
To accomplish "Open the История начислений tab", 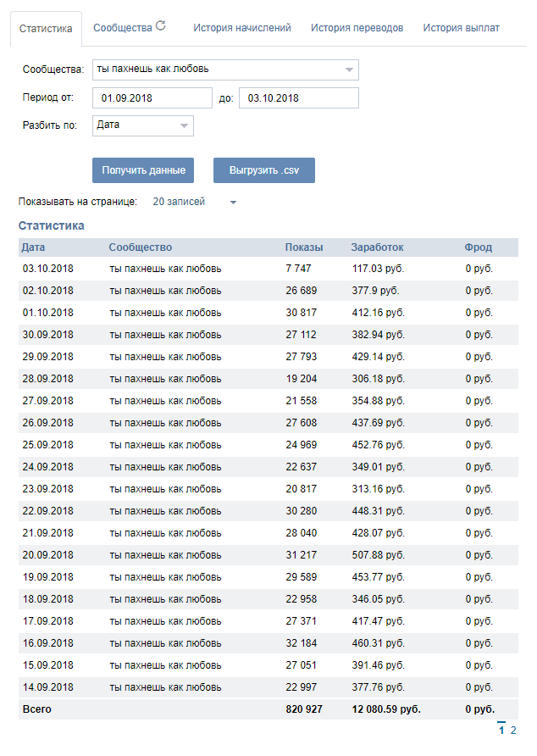I will 241,28.
